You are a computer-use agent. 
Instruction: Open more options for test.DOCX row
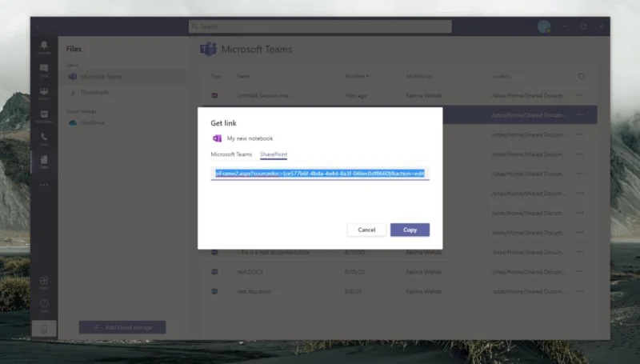(x=580, y=271)
